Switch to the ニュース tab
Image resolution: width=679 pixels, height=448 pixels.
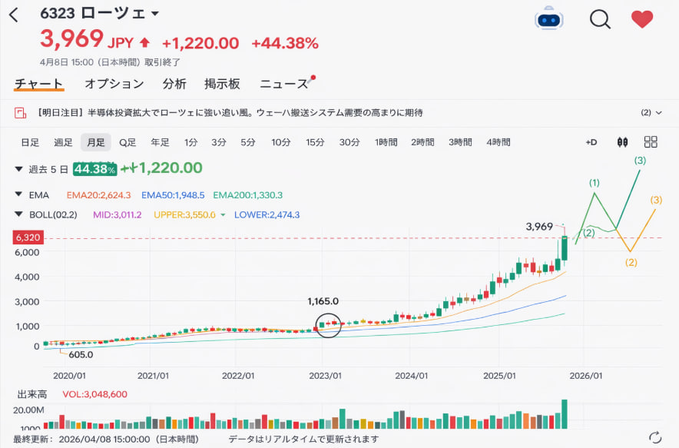tap(284, 84)
